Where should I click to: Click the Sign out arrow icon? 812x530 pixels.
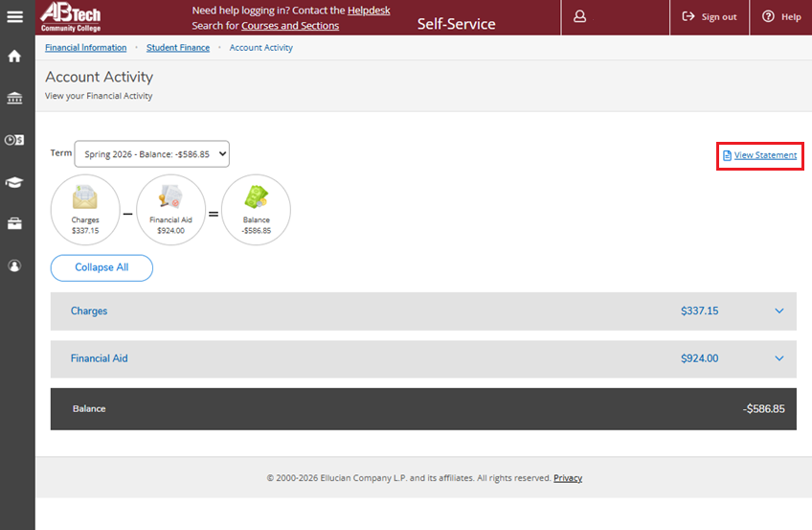click(688, 16)
